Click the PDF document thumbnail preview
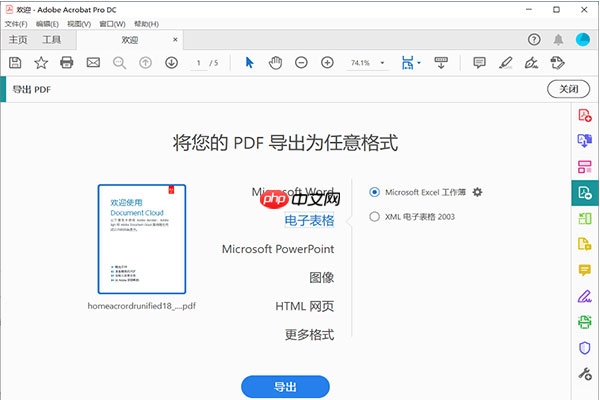Screen dimensions: 600x400 (x=142, y=239)
